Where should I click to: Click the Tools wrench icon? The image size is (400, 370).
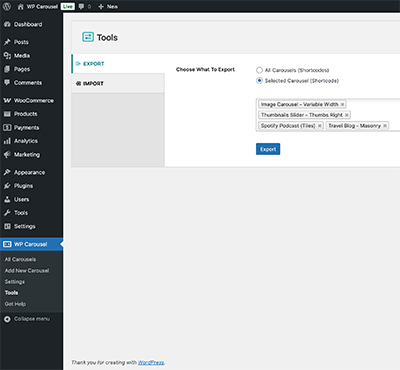tap(7, 213)
